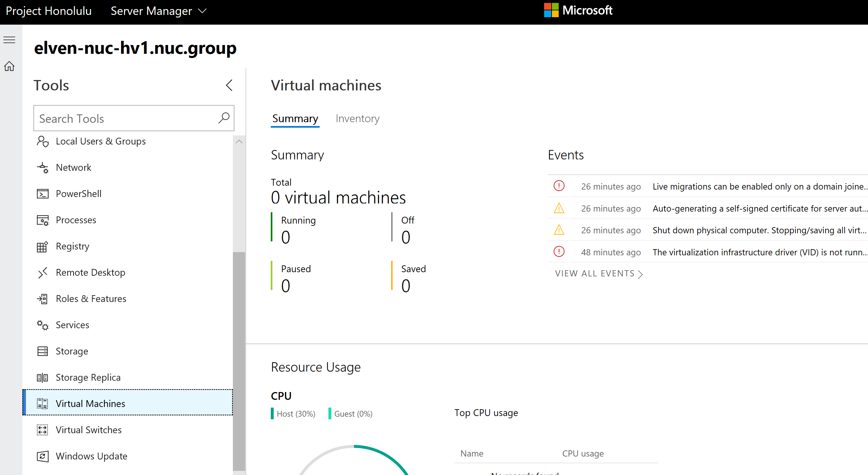This screenshot has height=475, width=868.
Task: Click the Windows Update icon
Action: [x=42, y=456]
